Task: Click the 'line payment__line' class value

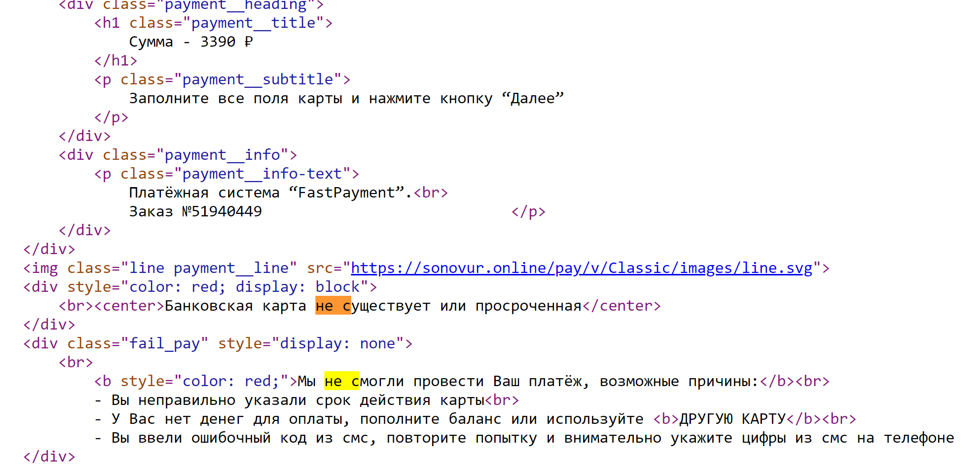Action: point(209,268)
